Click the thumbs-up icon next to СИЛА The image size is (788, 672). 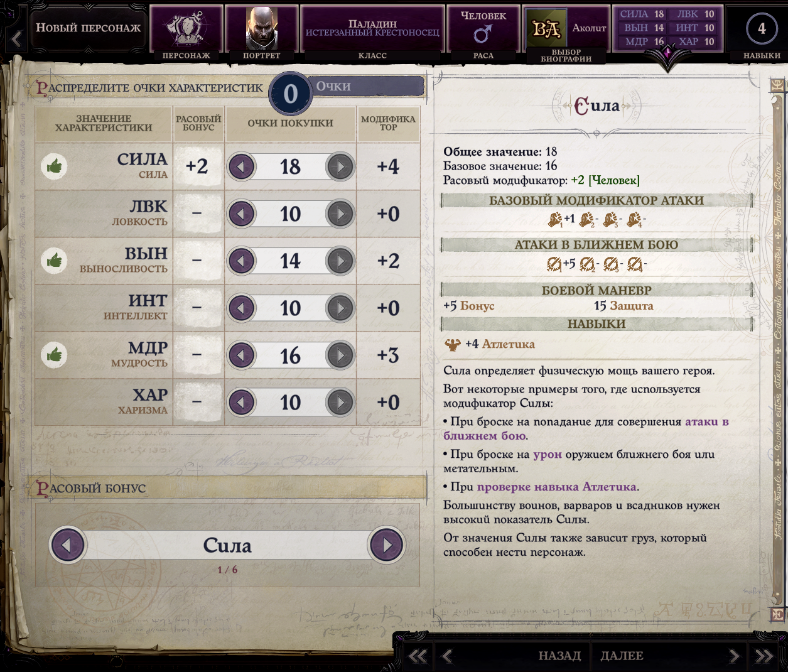(55, 166)
